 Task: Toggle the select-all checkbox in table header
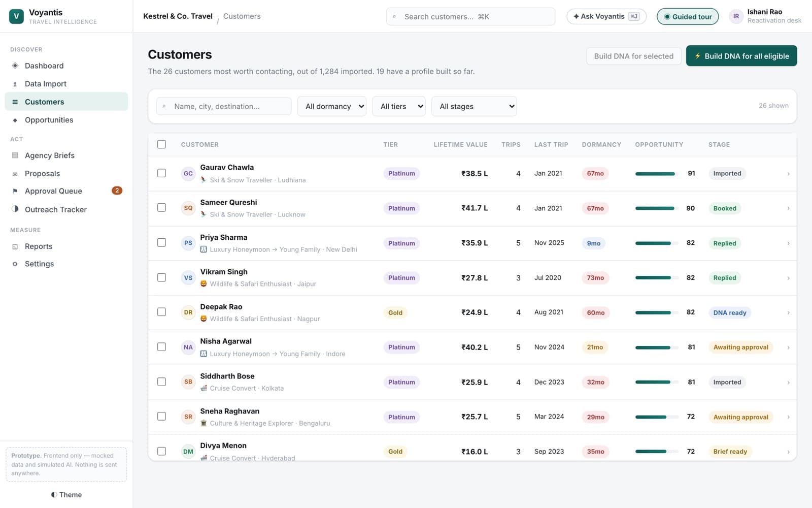pos(161,144)
